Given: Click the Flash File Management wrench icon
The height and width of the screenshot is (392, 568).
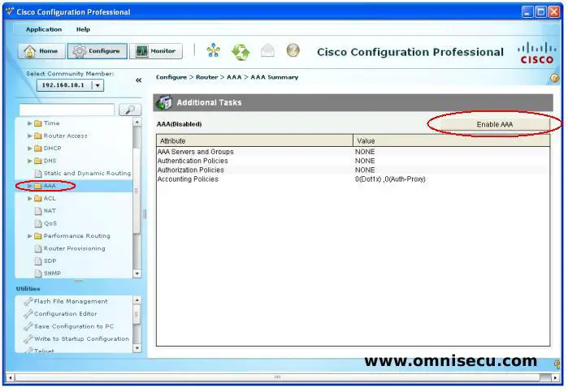Looking at the screenshot, I should point(28,301).
